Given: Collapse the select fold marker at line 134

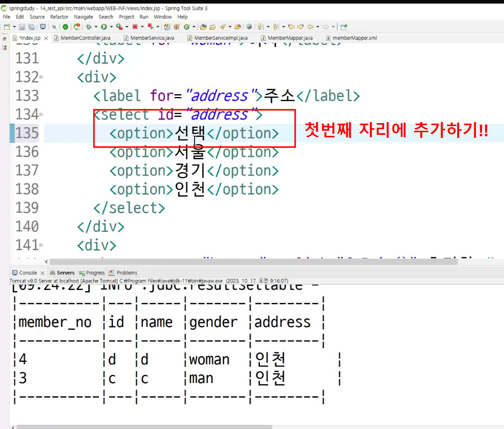Looking at the screenshot, I should click(x=41, y=114).
